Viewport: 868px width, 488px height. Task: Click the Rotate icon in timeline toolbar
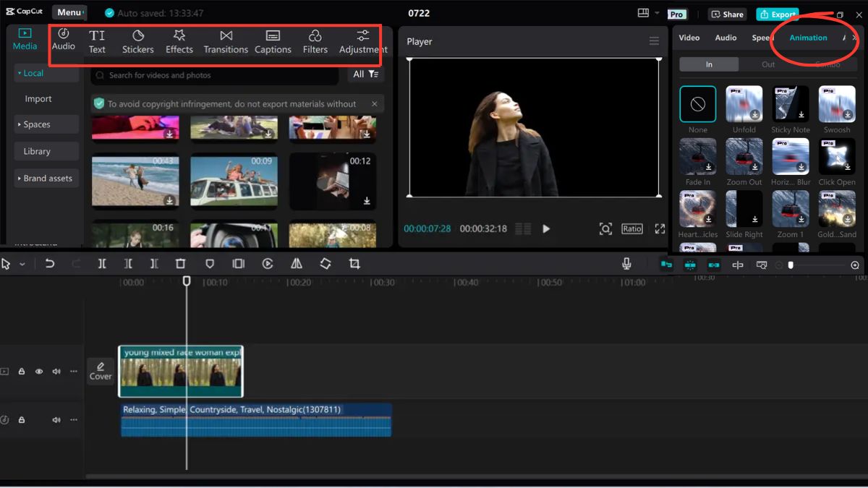(x=325, y=264)
